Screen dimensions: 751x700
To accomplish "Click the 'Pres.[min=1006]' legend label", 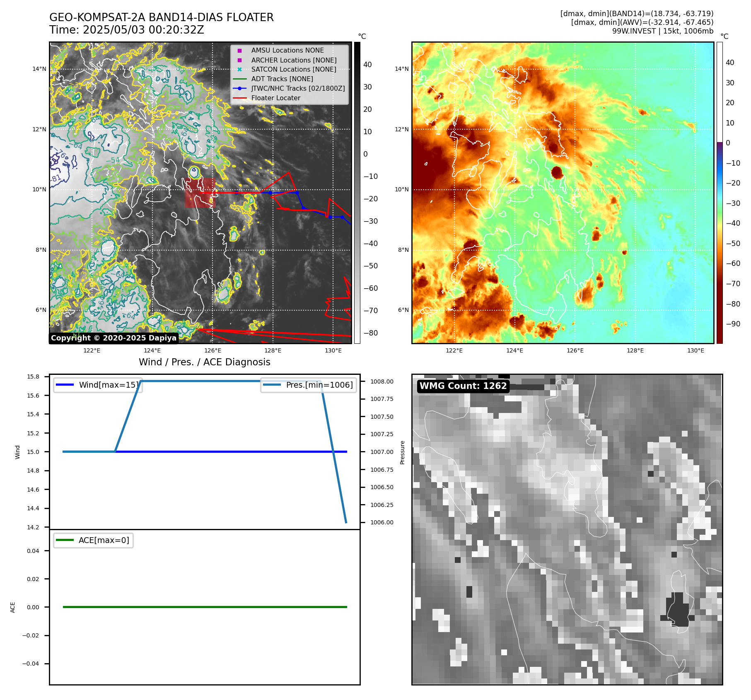I will tap(319, 385).
